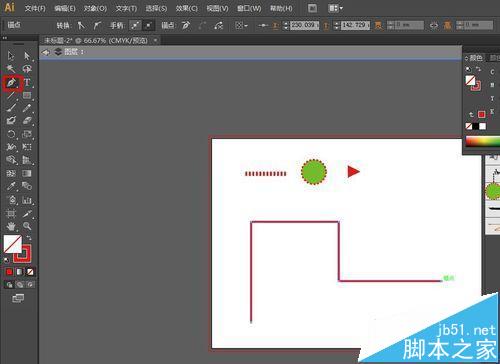Select the Artboard tool
This screenshot has width=500, height=364.
[11, 214]
